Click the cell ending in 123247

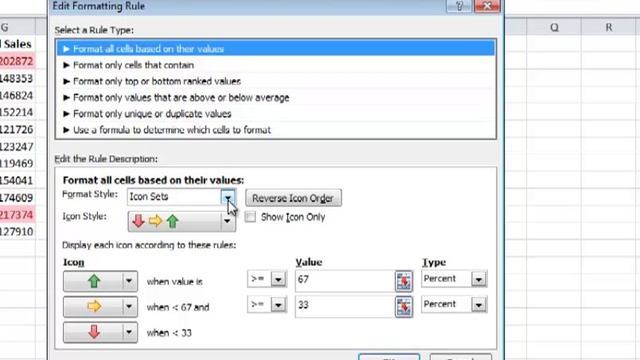pos(17,147)
